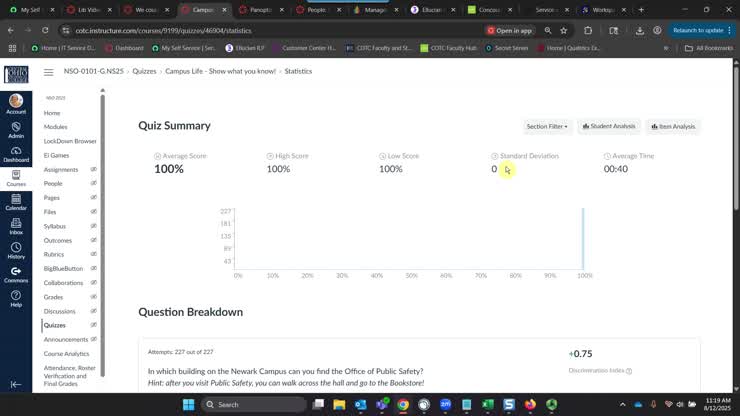The width and height of the screenshot is (740, 416).
Task: Go to Dashboard in global navigation
Action: coord(16,154)
